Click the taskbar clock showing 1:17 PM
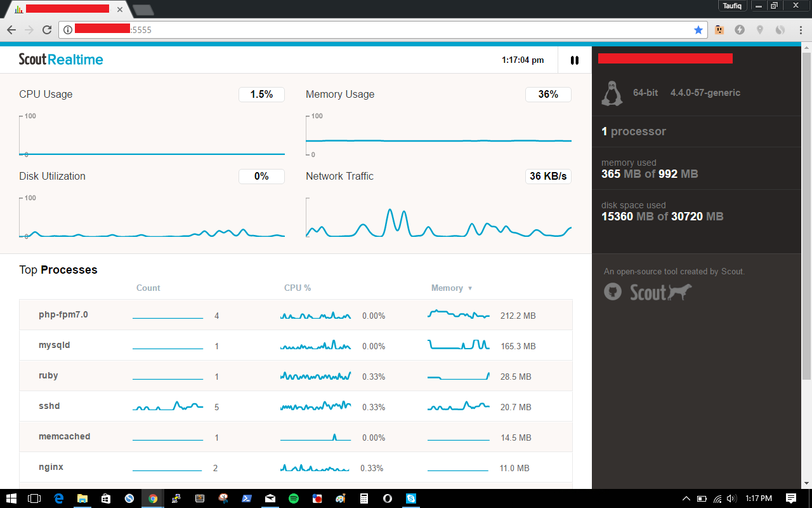 [x=759, y=498]
